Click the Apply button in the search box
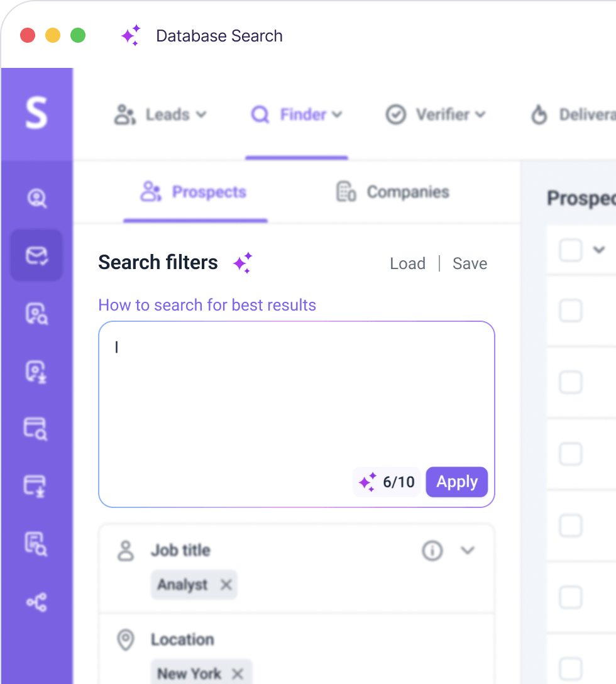 click(x=456, y=482)
